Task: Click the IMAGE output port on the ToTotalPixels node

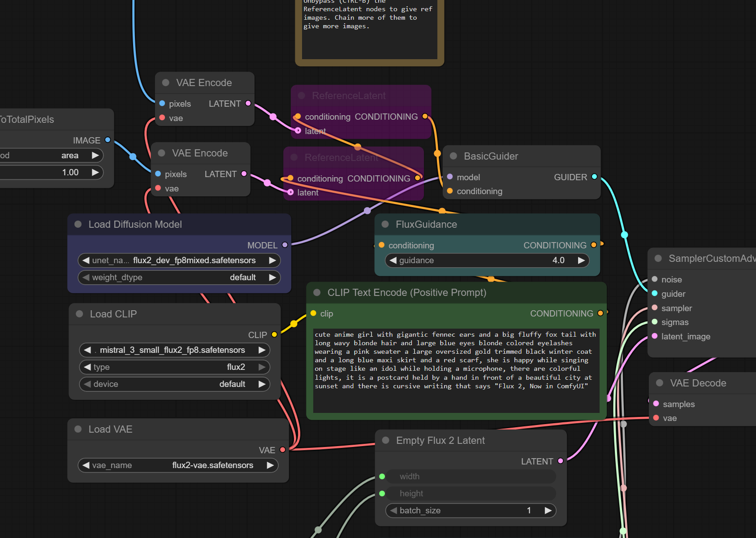Action: click(108, 140)
